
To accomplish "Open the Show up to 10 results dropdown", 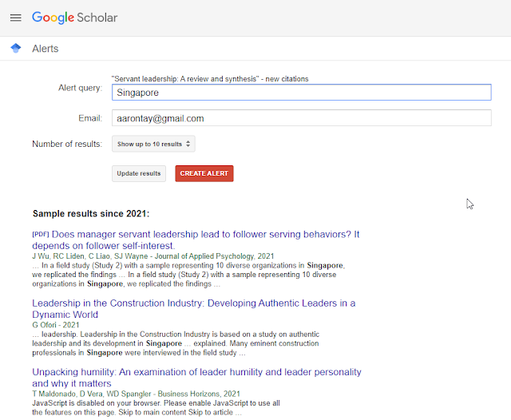I will click(153, 144).
